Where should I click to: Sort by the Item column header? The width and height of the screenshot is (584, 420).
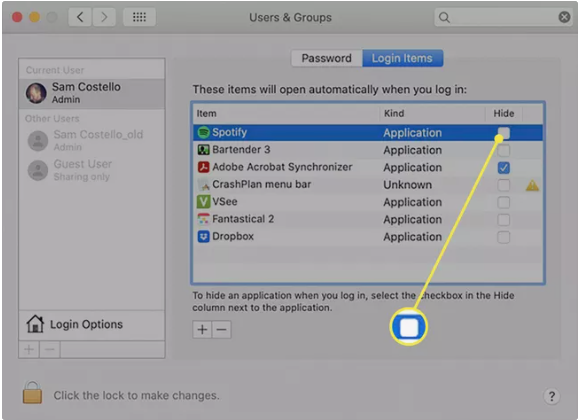(286, 113)
